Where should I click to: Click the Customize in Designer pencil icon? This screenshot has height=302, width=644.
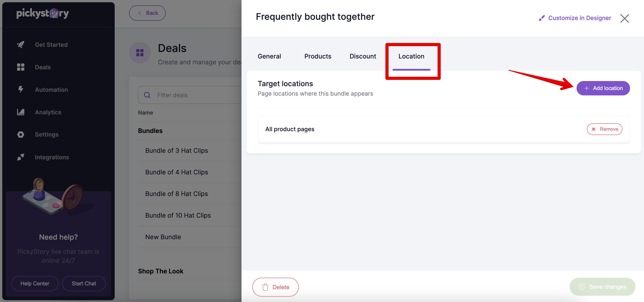click(542, 18)
